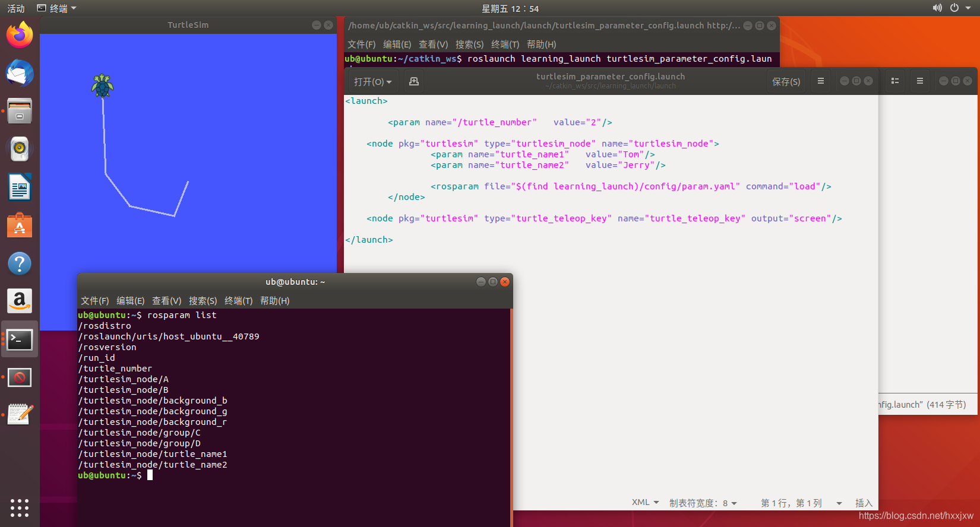Open Ubuntu Software store dock icon

(x=20, y=226)
